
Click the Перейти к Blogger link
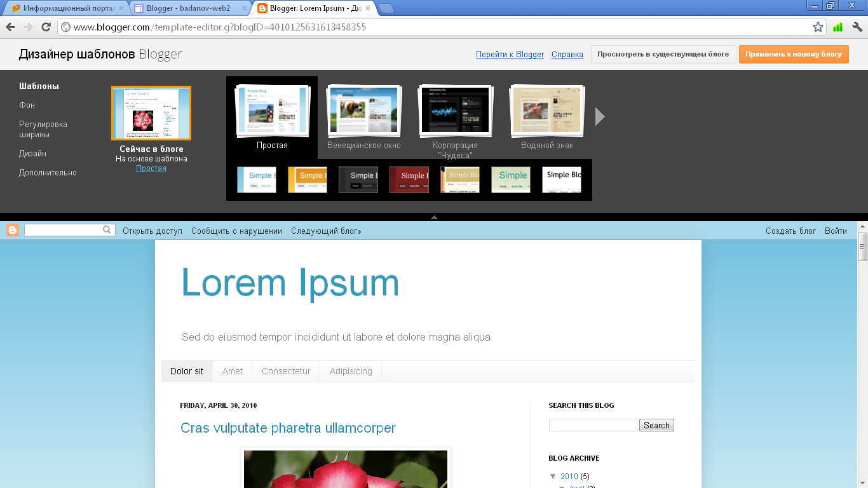click(510, 55)
